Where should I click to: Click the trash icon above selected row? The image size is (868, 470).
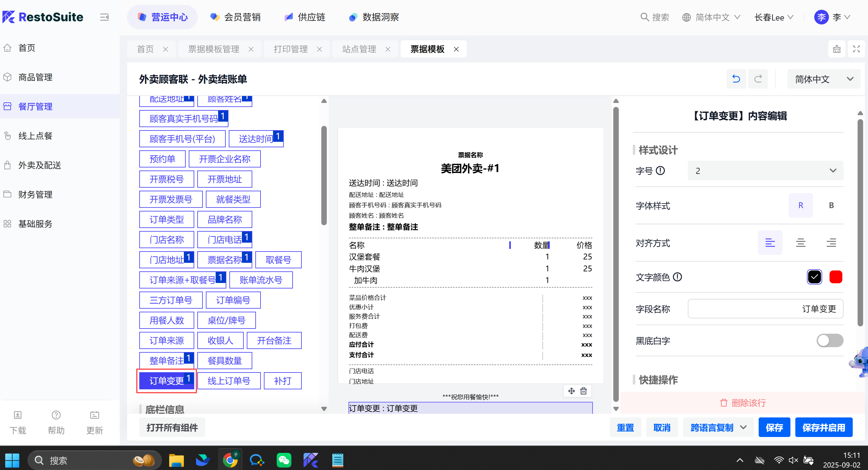pos(583,391)
